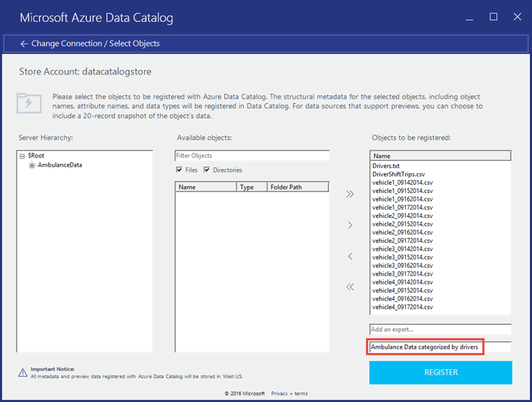Select vehicle4_09142014.csv
The width and height of the screenshot is (532, 402).
pos(402,282)
